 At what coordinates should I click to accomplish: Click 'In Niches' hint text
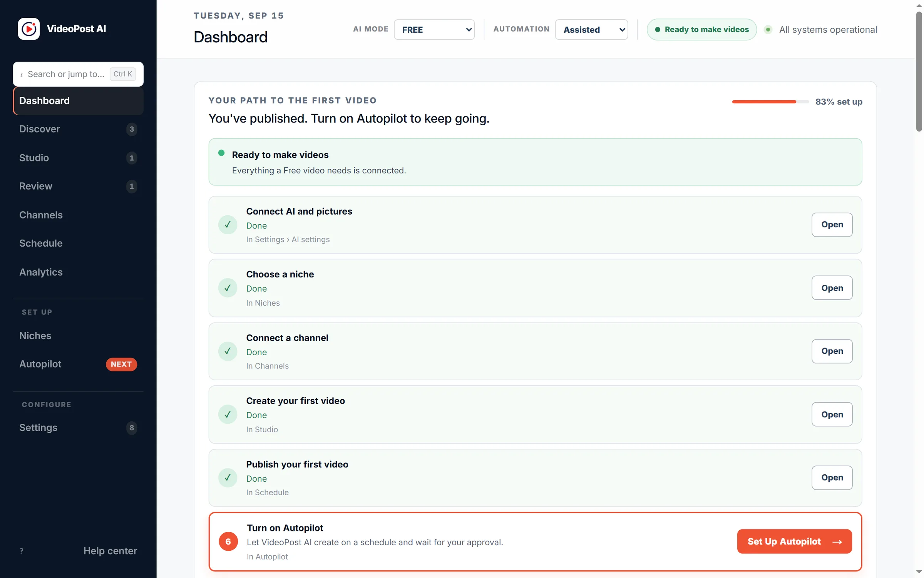[x=263, y=303]
